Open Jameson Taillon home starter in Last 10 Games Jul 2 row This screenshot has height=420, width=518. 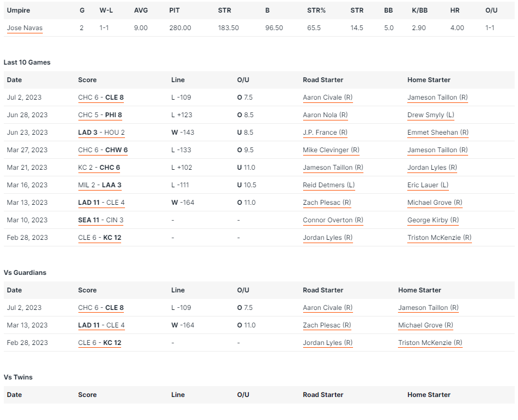click(438, 97)
